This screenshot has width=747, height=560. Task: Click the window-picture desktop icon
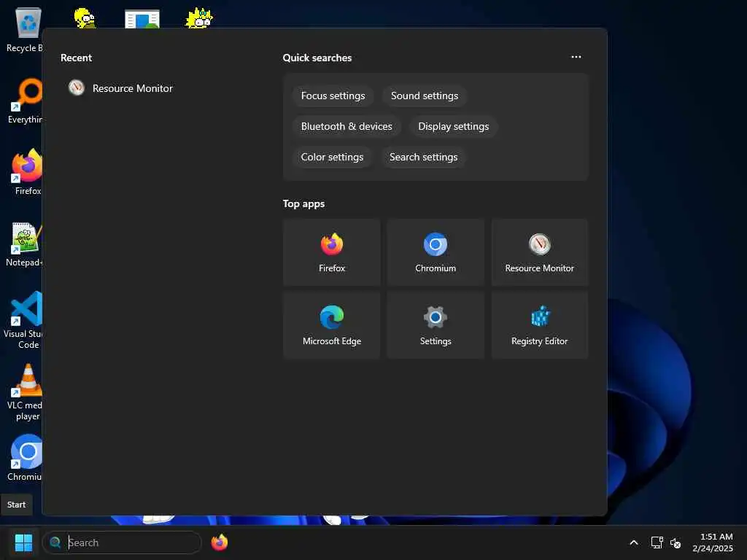click(x=142, y=19)
